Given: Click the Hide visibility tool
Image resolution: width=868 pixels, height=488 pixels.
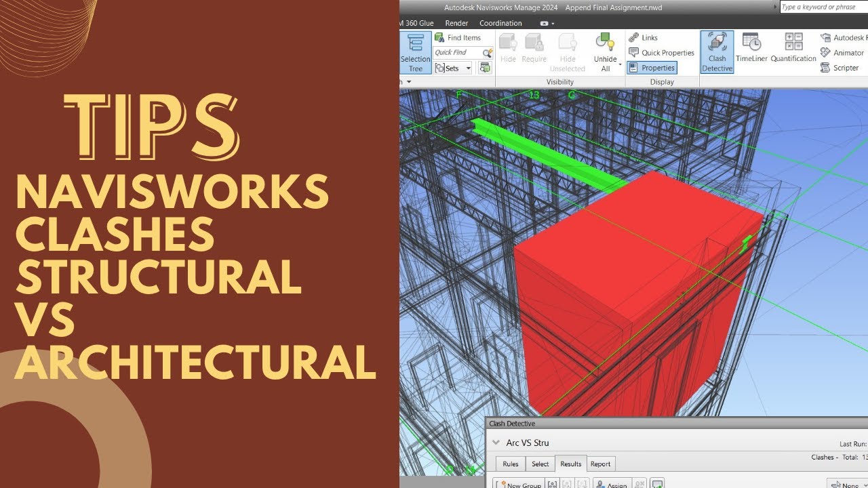Looking at the screenshot, I should (508, 48).
